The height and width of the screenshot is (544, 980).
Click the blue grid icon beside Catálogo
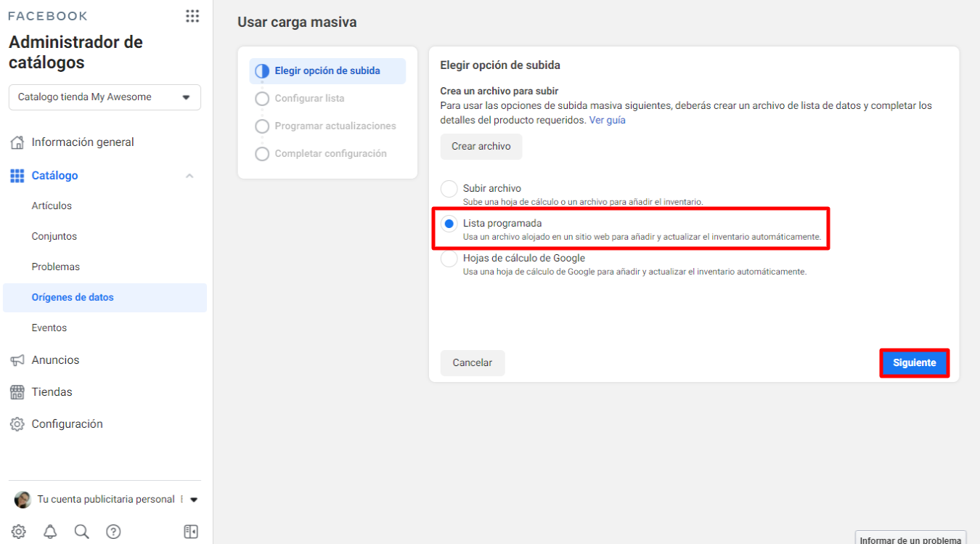[17, 176]
